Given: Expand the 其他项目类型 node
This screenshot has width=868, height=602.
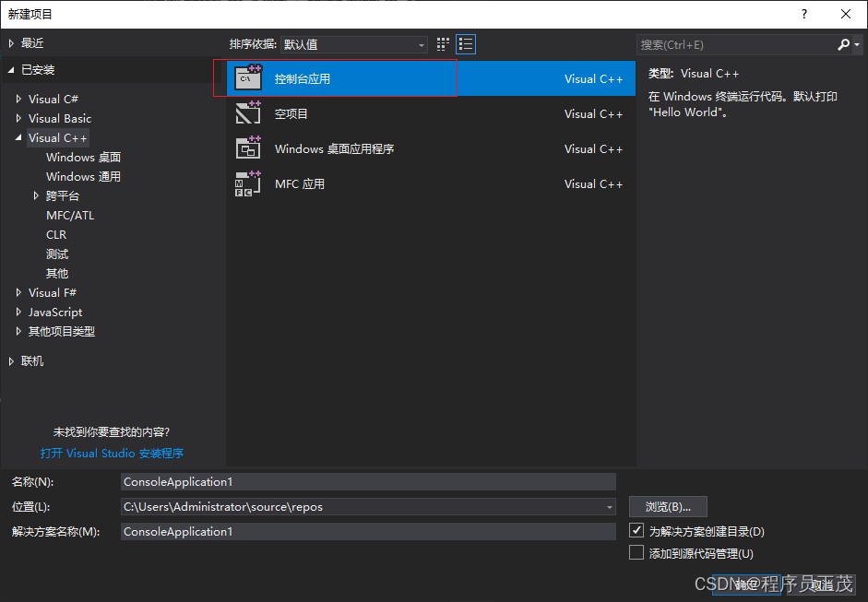Looking at the screenshot, I should 18,332.
